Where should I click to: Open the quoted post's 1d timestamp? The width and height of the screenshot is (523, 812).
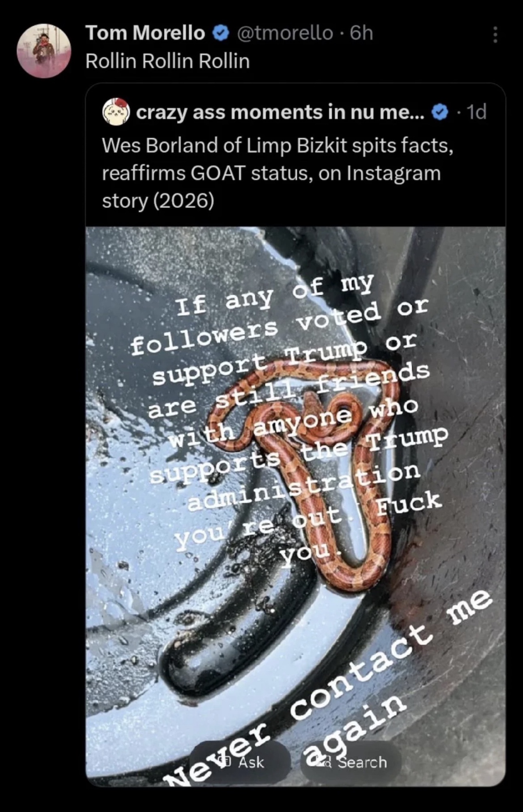pyautogui.click(x=476, y=112)
